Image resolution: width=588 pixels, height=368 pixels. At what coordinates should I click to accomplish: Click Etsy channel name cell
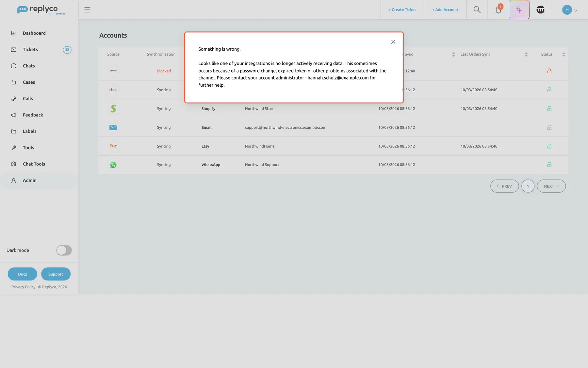[x=205, y=146]
